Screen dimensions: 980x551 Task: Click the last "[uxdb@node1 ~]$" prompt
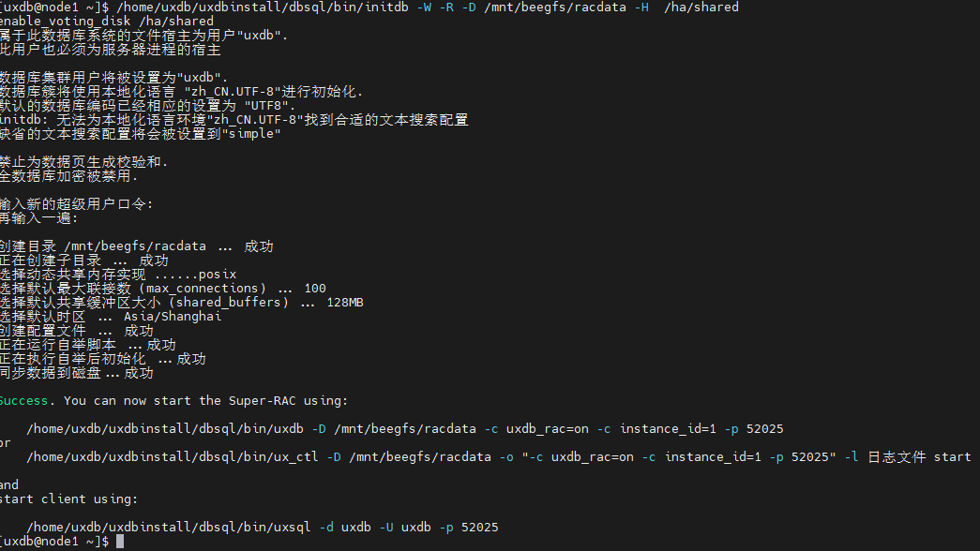click(x=54, y=542)
